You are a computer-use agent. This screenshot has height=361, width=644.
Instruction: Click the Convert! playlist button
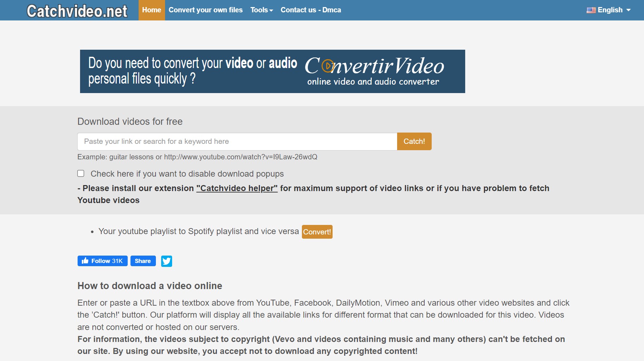pyautogui.click(x=317, y=232)
